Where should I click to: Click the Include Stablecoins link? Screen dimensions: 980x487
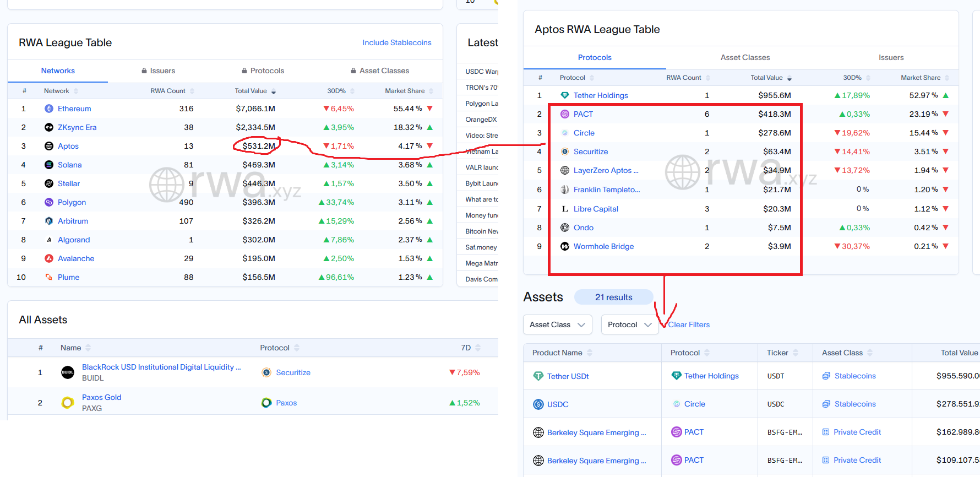pyautogui.click(x=397, y=42)
